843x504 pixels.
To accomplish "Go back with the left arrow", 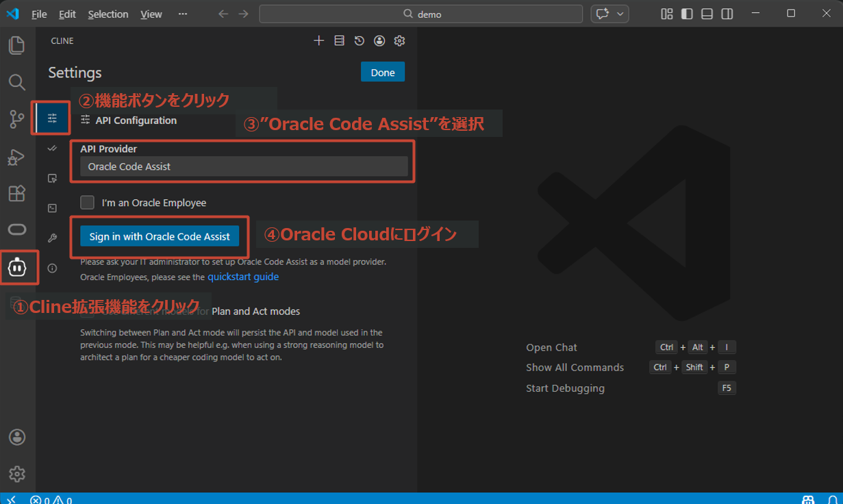I will (223, 14).
